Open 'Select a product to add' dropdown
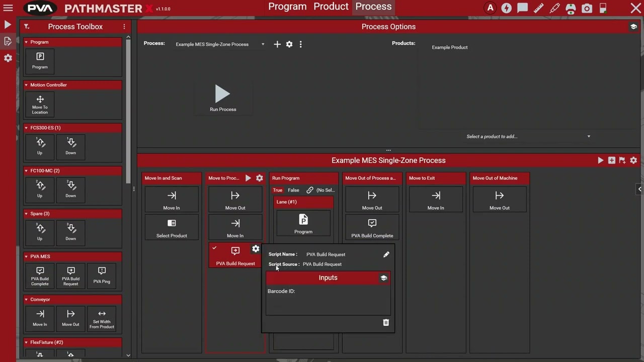644x362 pixels. 528,136
